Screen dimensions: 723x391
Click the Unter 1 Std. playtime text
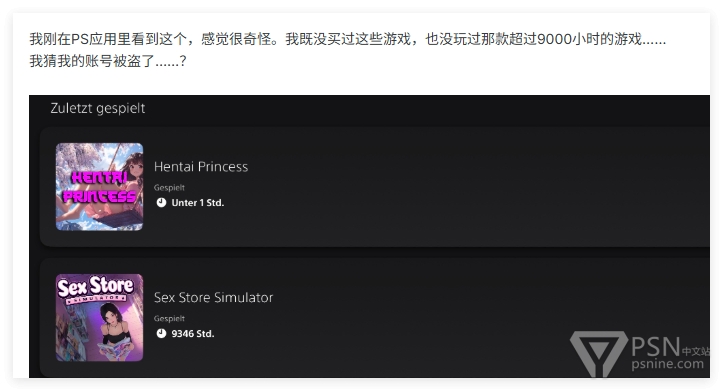click(x=197, y=202)
